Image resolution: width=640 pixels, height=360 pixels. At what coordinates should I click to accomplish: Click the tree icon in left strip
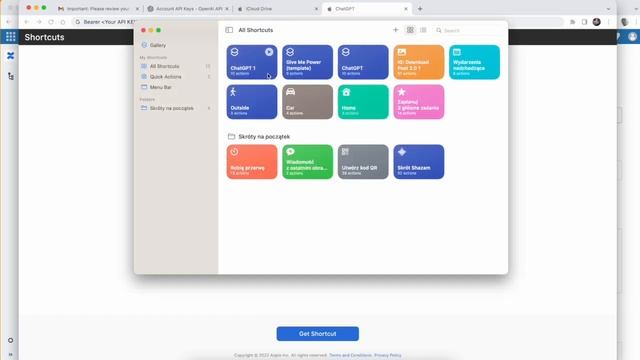(x=11, y=76)
